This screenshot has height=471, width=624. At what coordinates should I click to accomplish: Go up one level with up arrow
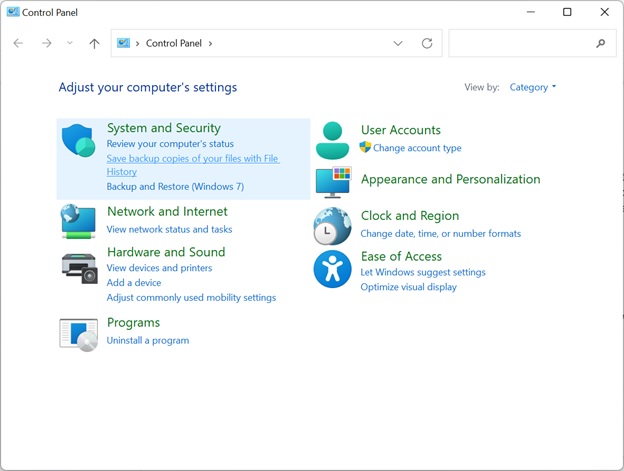[x=94, y=43]
